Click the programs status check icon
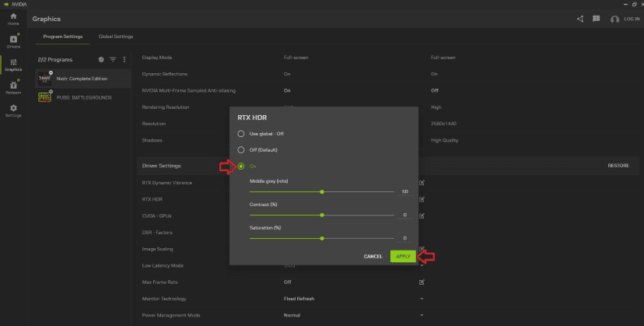The height and width of the screenshot is (326, 644). 101,60
